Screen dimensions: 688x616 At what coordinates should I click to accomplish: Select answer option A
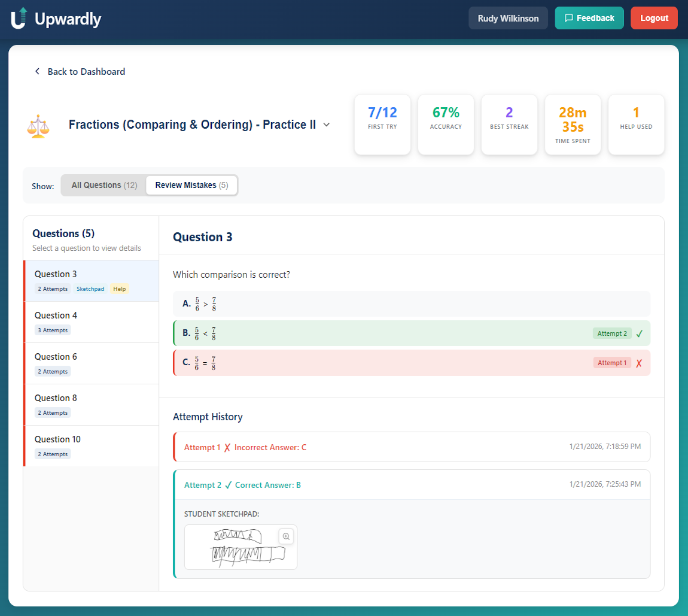411,304
